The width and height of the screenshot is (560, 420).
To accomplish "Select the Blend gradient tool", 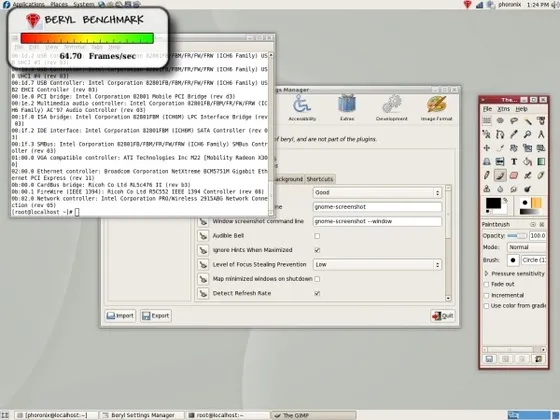I will point(541,161).
